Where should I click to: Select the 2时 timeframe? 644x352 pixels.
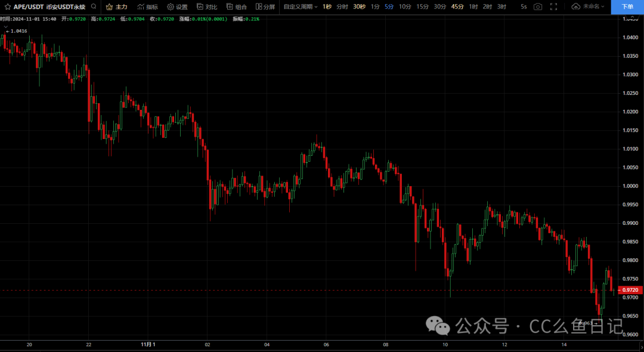488,7
